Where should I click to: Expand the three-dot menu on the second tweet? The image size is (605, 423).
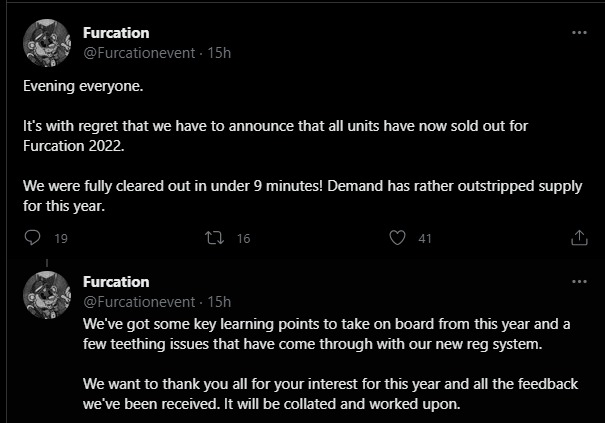tap(579, 282)
